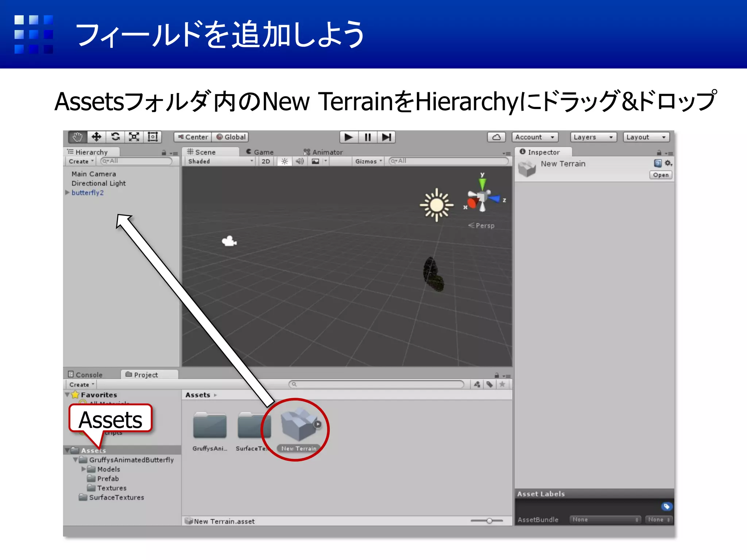Select the sun light gizmo in scene
This screenshot has height=560, width=747.
click(437, 205)
